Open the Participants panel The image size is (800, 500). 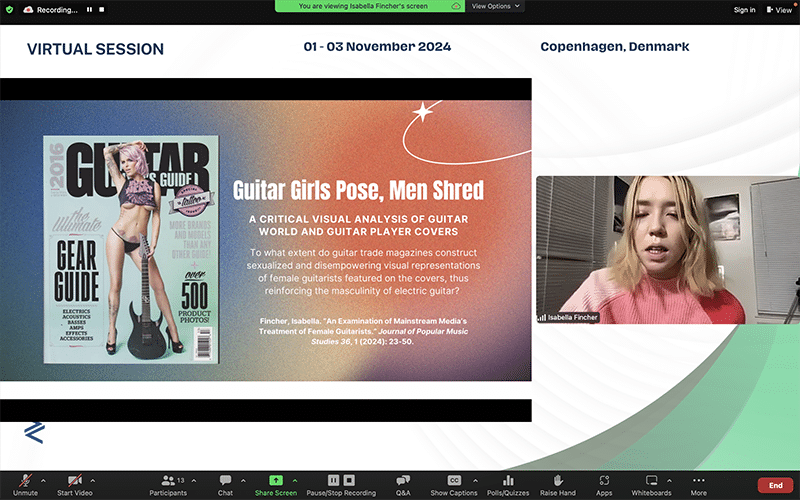pos(168,485)
